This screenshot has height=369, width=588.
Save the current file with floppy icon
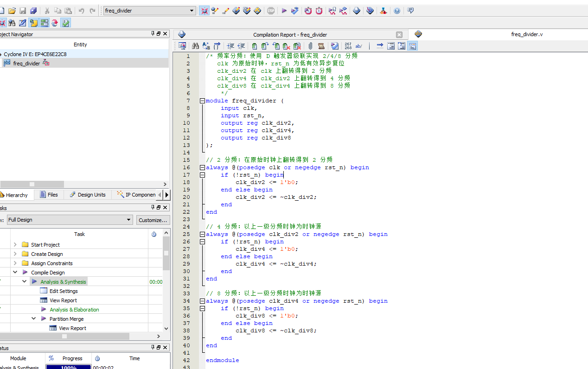click(23, 11)
